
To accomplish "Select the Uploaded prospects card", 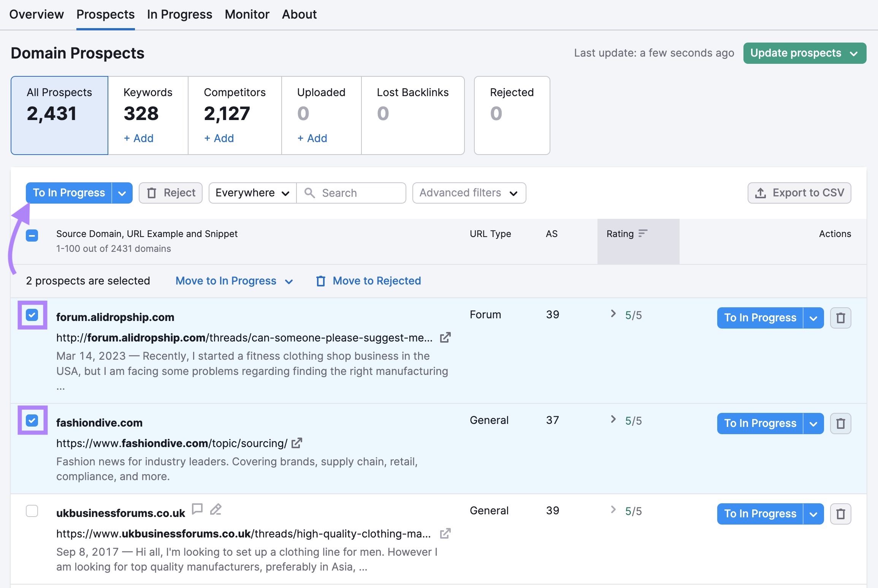I will point(322,115).
